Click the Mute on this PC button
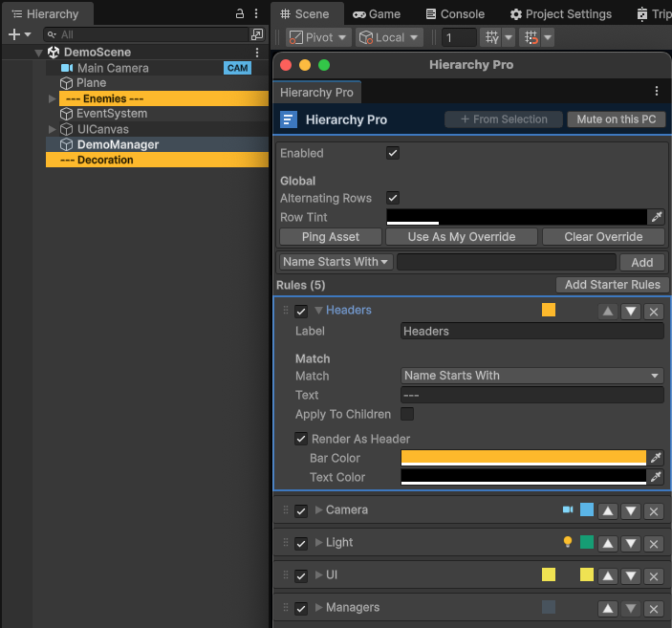672x628 pixels. coord(617,119)
